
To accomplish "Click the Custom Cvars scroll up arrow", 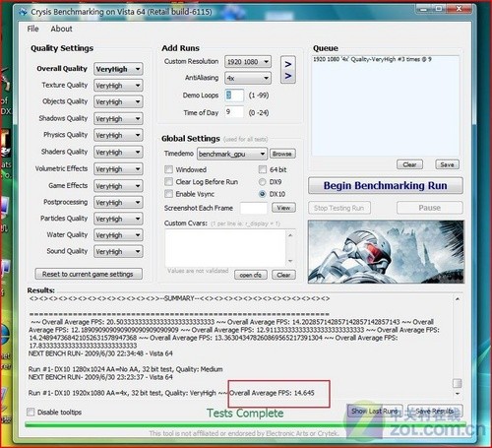I will pyautogui.click(x=290, y=235).
